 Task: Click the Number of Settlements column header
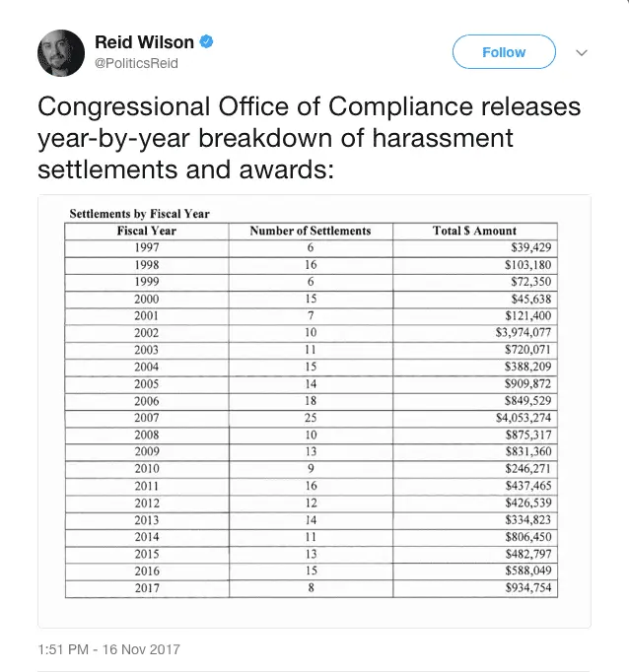click(310, 231)
